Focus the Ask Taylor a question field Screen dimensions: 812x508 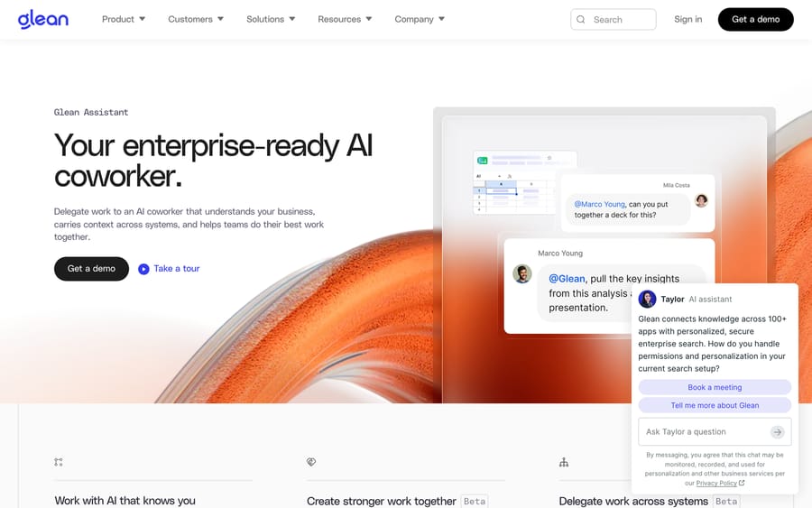[715, 432]
